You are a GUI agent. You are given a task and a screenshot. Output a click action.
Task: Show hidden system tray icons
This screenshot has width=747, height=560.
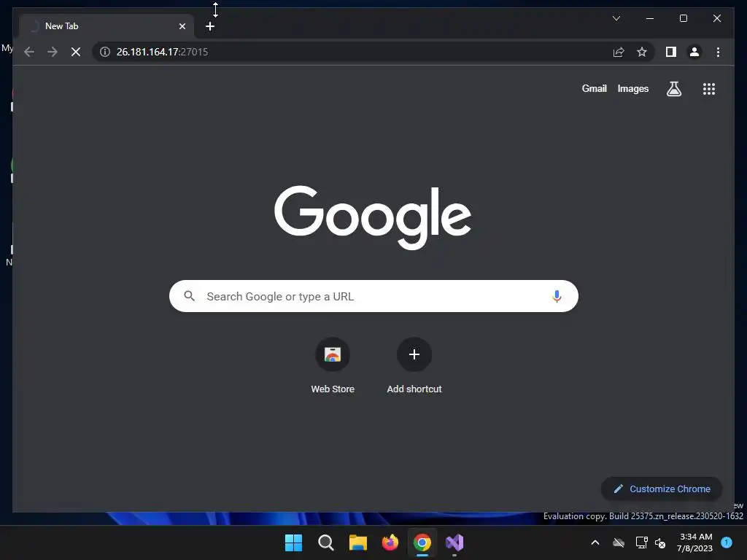595,542
